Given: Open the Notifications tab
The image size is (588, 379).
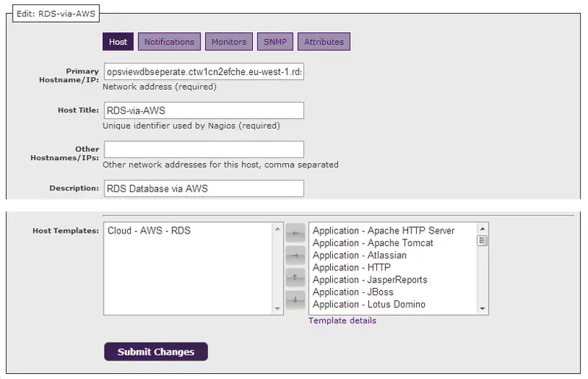Looking at the screenshot, I should (x=169, y=42).
